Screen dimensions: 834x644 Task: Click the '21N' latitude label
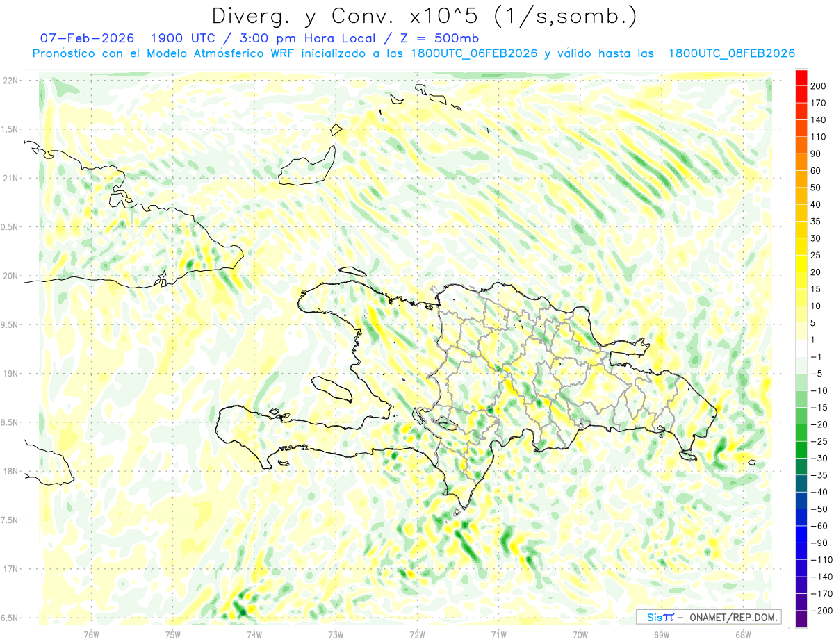click(10, 178)
